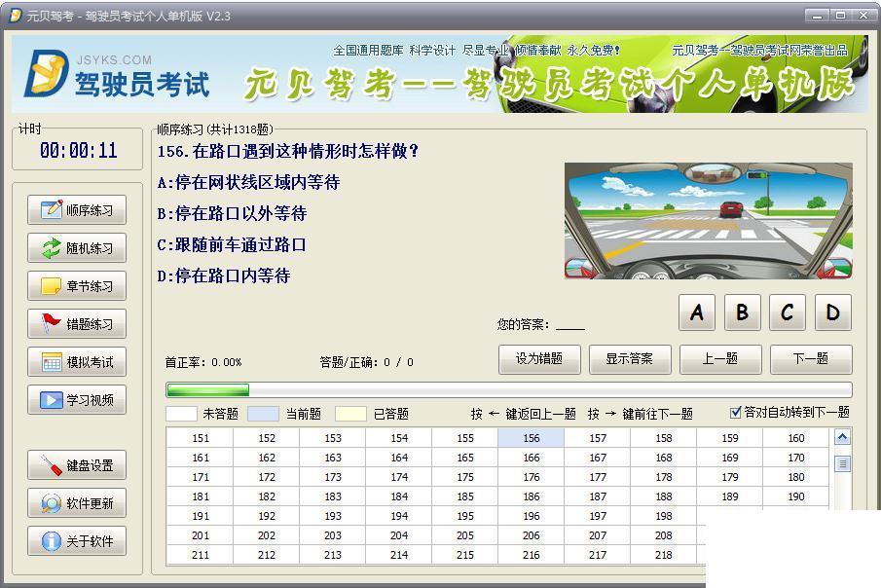Image resolution: width=881 pixels, height=588 pixels.
Task: Start 随机练习 random practice
Action: (x=77, y=248)
